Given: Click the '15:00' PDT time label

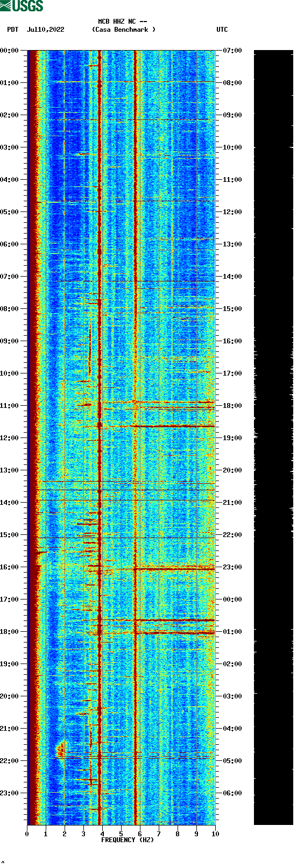Looking at the screenshot, I should click(10, 535).
